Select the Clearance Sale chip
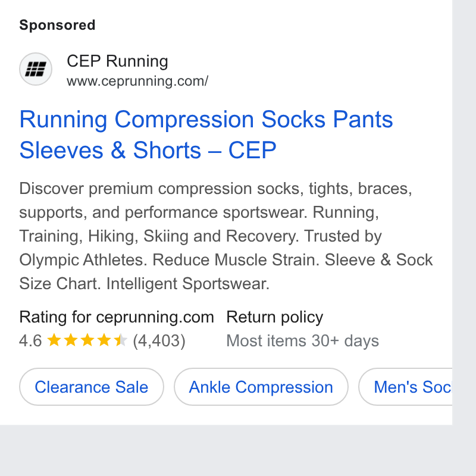The height and width of the screenshot is (476, 476). pos(92,387)
